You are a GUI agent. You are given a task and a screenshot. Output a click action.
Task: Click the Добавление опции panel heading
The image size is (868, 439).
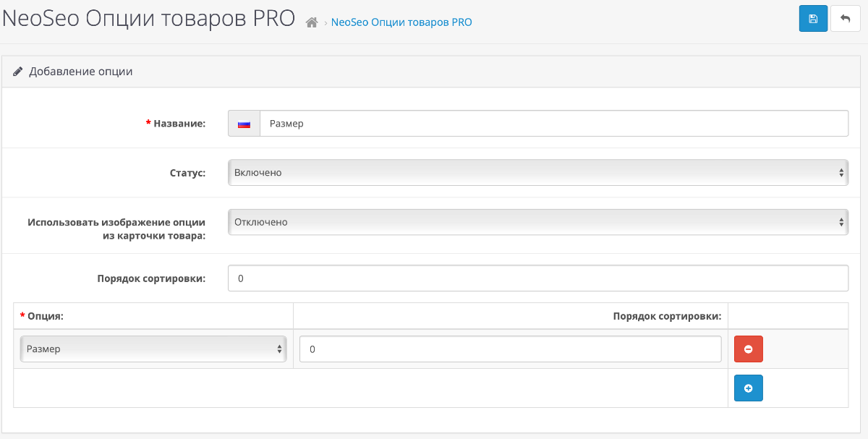tap(81, 72)
